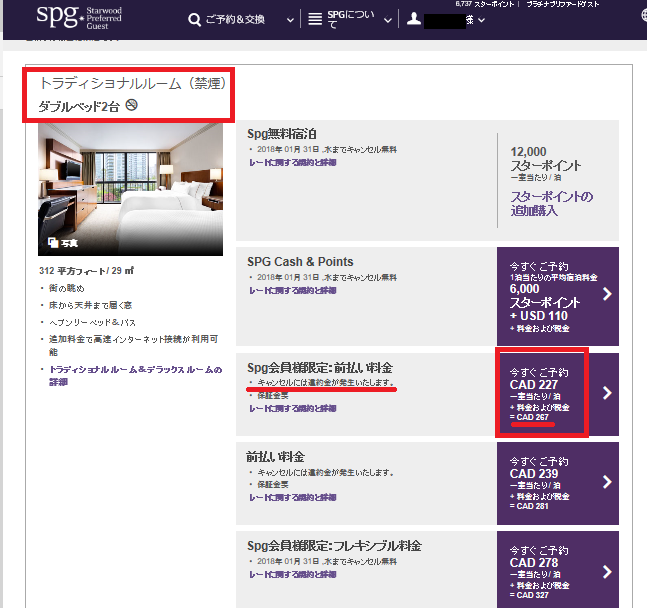This screenshot has height=608, width=647.
Task: Click the Spg無料宿泊 rate heading
Action: pos(282,134)
